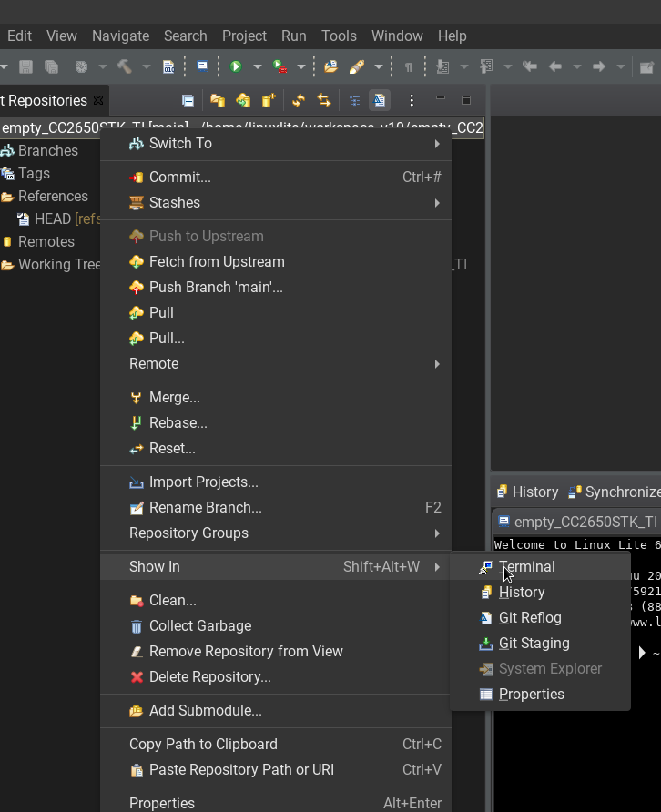Select References node in repository tree
The image size is (661, 812).
coord(53,197)
